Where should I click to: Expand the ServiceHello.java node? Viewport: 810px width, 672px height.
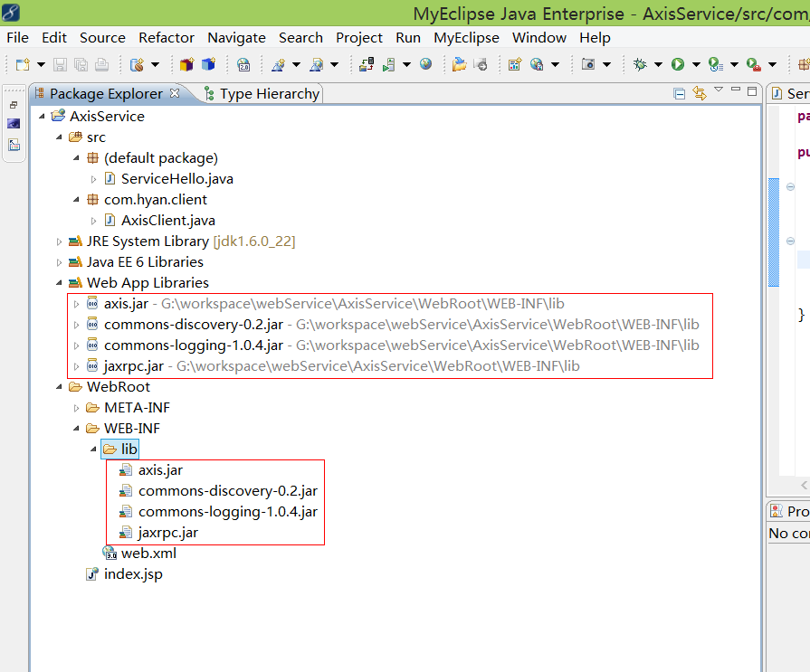[x=93, y=179]
